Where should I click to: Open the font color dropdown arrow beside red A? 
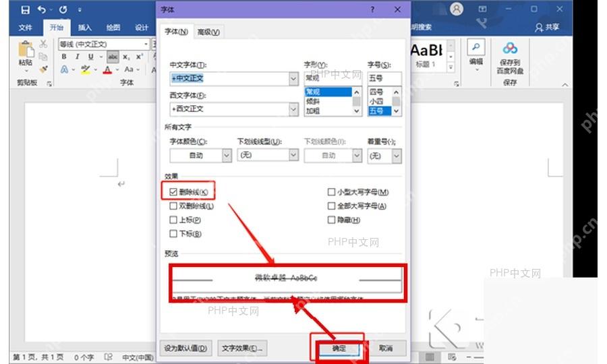click(x=117, y=70)
